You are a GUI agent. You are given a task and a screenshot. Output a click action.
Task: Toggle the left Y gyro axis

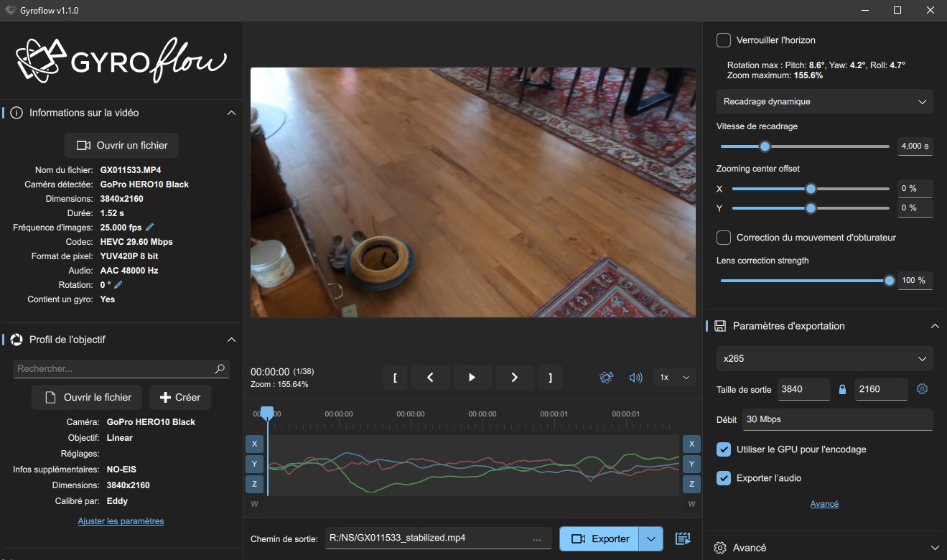coord(254,464)
